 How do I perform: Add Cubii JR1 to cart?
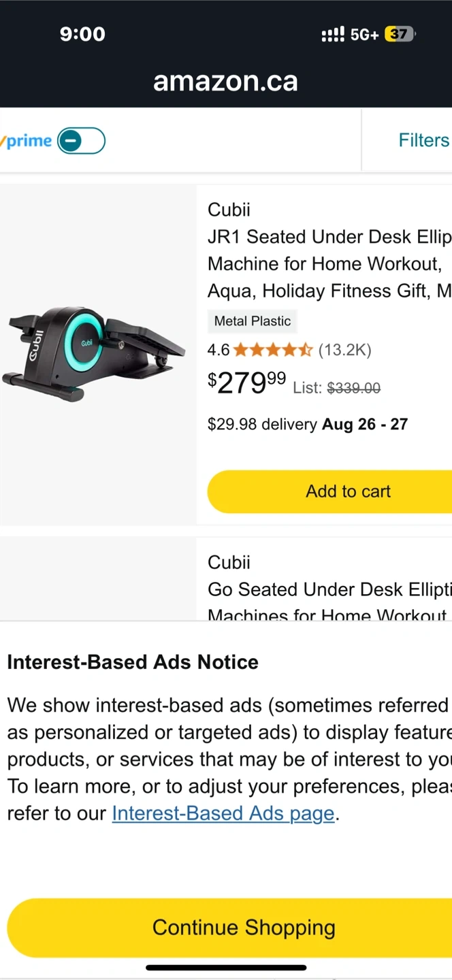(329, 491)
